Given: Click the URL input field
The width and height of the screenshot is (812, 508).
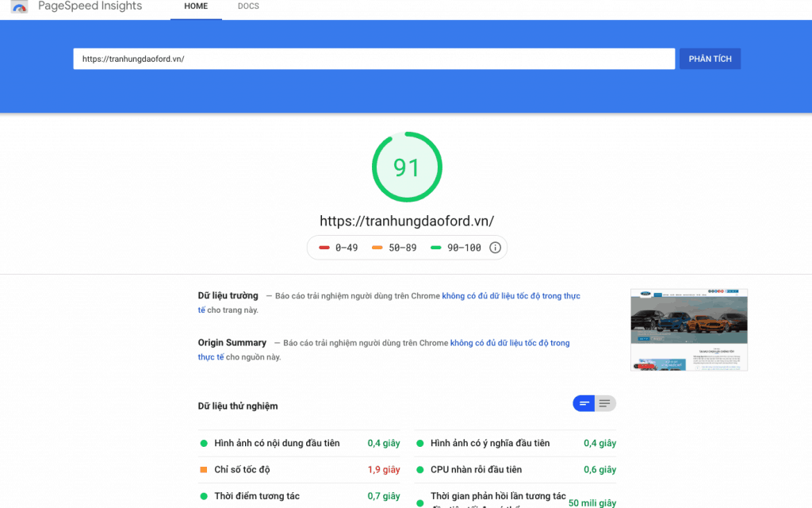Looking at the screenshot, I should [373, 59].
